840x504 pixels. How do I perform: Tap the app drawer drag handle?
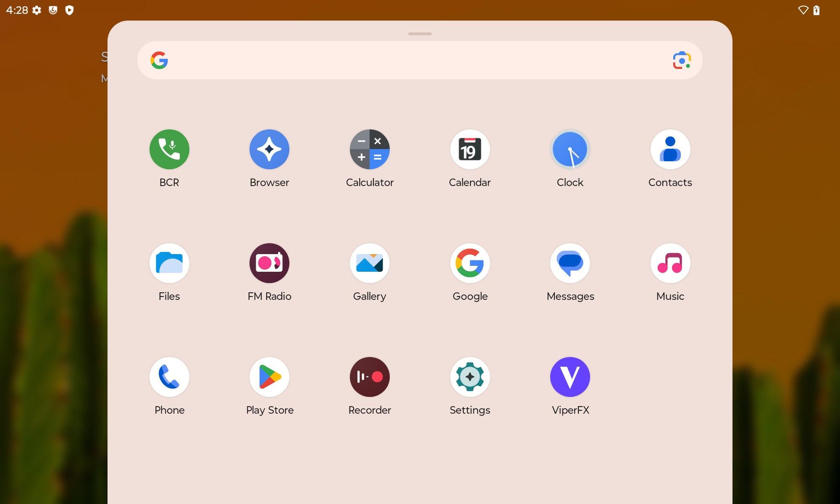point(420,34)
